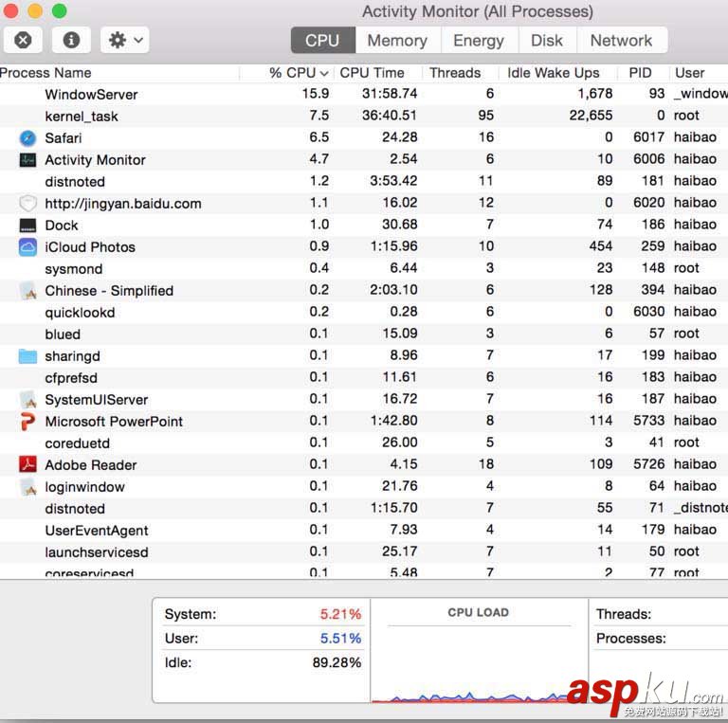Switch to the CPU tab
The width and height of the screenshot is (728, 723).
[x=322, y=41]
